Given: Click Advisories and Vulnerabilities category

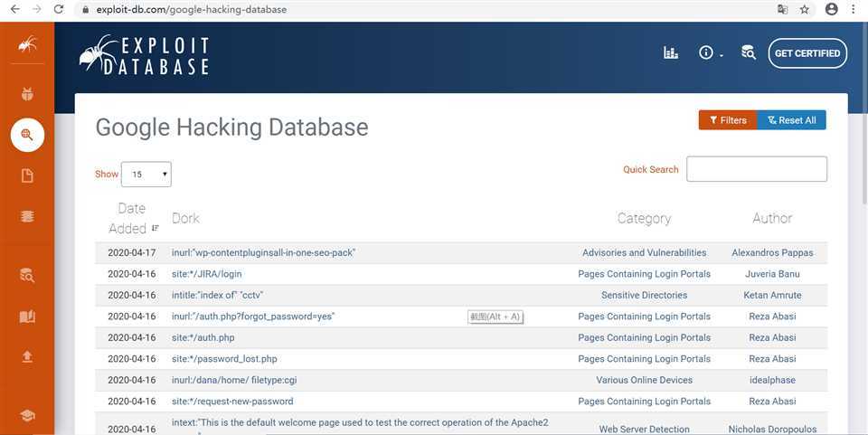Looking at the screenshot, I should pos(645,252).
